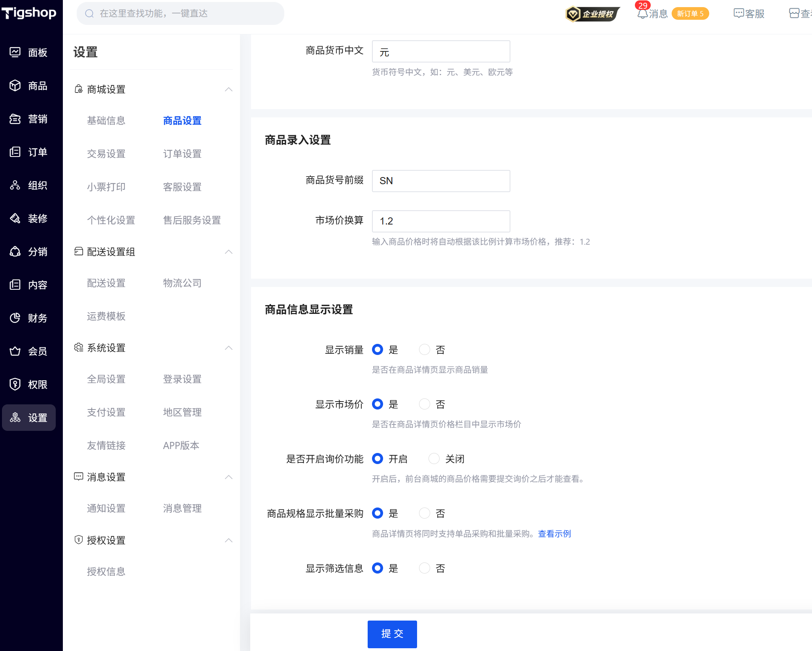
Task: Open 订单设置 settings menu item
Action: (182, 154)
